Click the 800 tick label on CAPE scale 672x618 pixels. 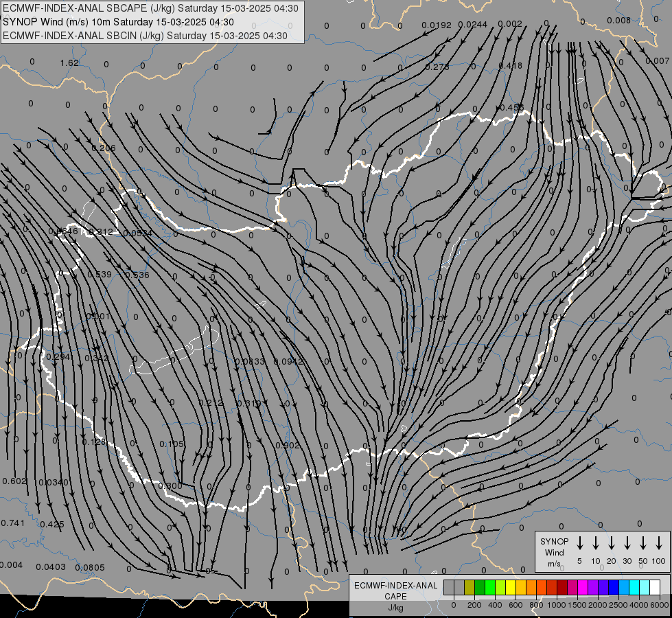point(535,605)
